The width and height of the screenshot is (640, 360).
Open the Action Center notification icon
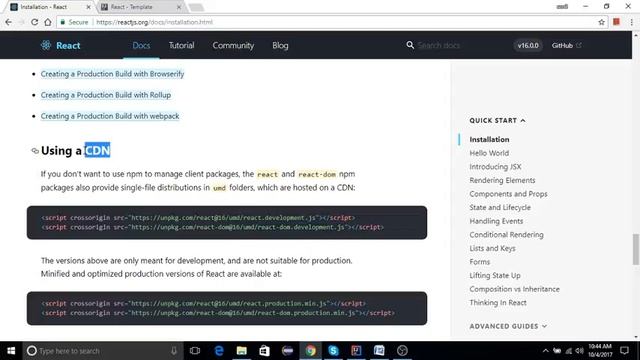pos(624,350)
